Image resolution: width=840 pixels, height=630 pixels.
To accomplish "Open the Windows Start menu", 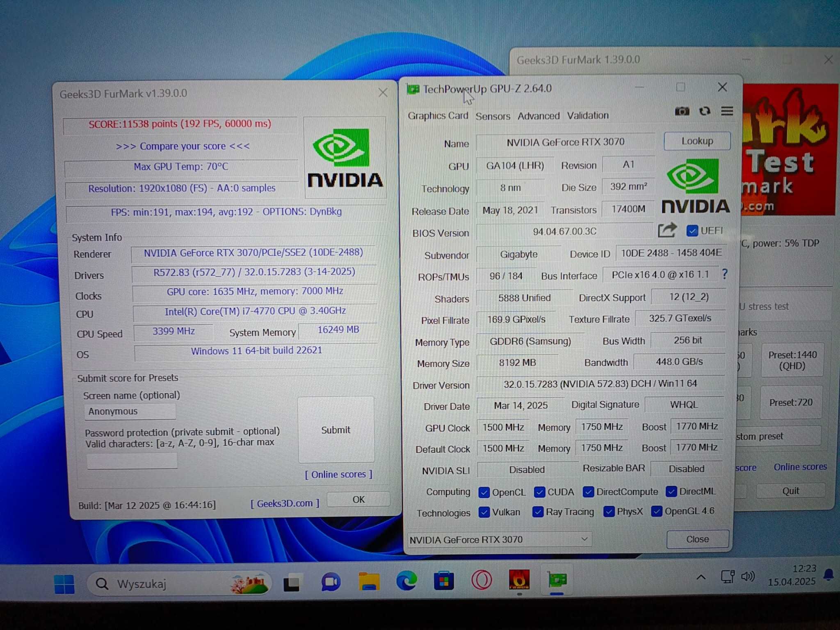I will click(x=64, y=584).
